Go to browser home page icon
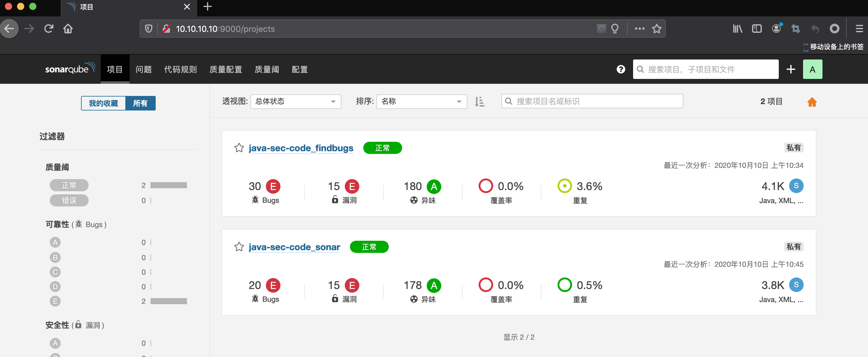 pyautogui.click(x=68, y=29)
